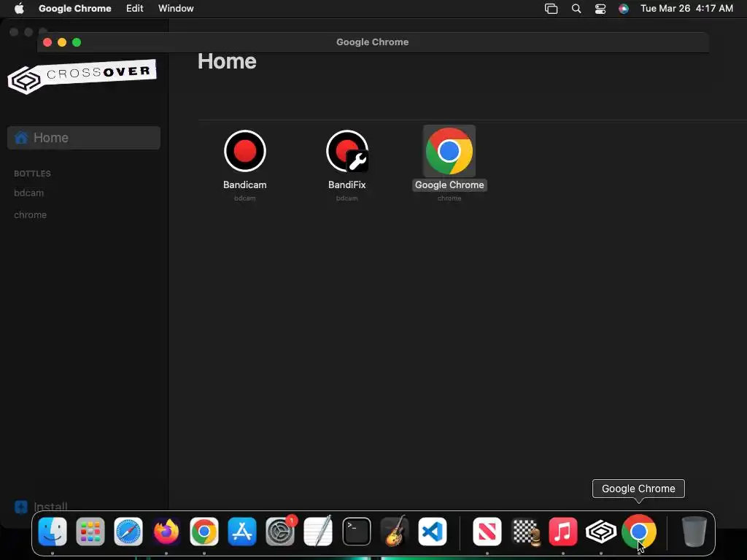Click the bdcam caption under BandiFix
Viewport: 747px width, 560px height.
347,198
